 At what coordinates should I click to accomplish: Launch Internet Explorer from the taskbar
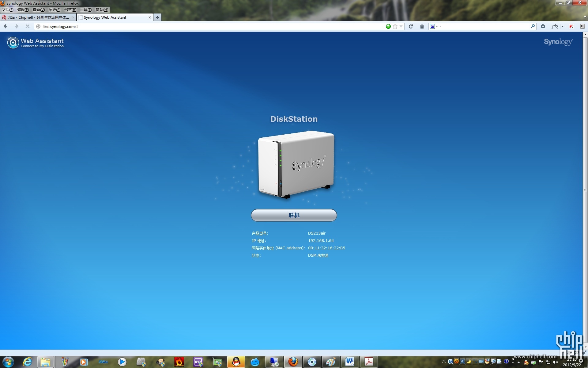27,362
